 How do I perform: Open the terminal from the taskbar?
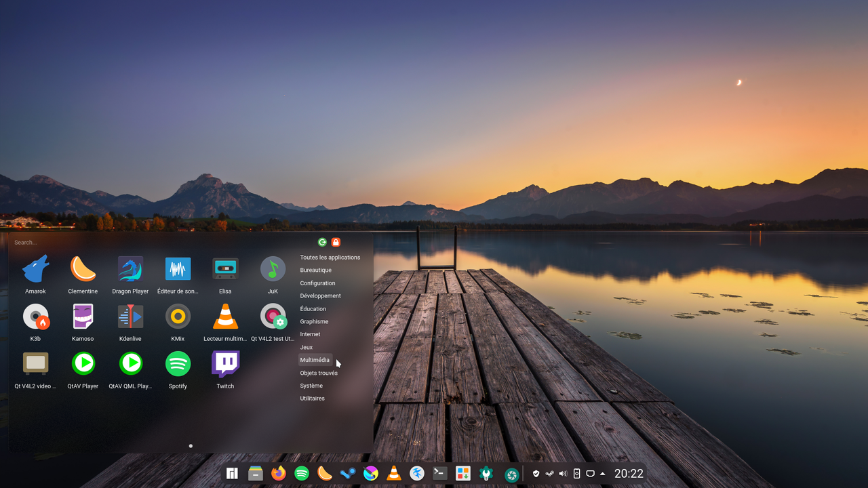440,474
